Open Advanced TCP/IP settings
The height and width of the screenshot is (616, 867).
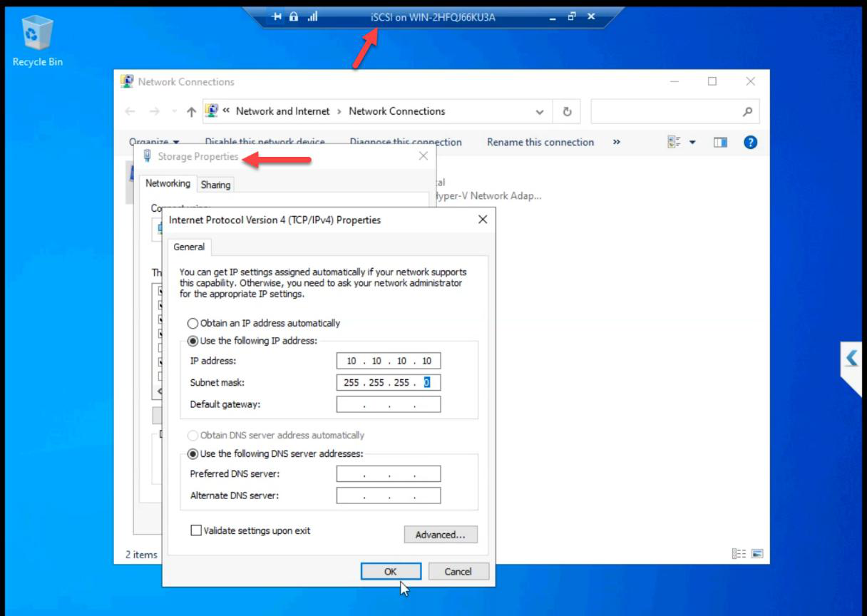(x=441, y=534)
